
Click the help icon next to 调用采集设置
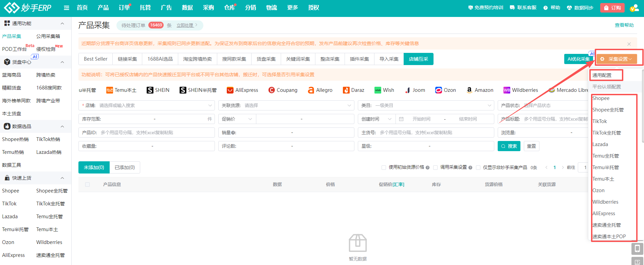pyautogui.click(x=470, y=167)
